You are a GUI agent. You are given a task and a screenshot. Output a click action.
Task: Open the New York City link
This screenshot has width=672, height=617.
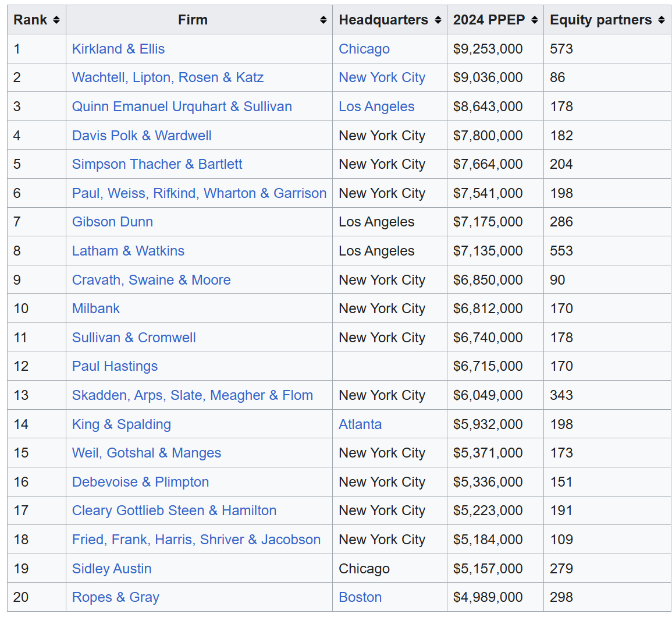click(382, 77)
